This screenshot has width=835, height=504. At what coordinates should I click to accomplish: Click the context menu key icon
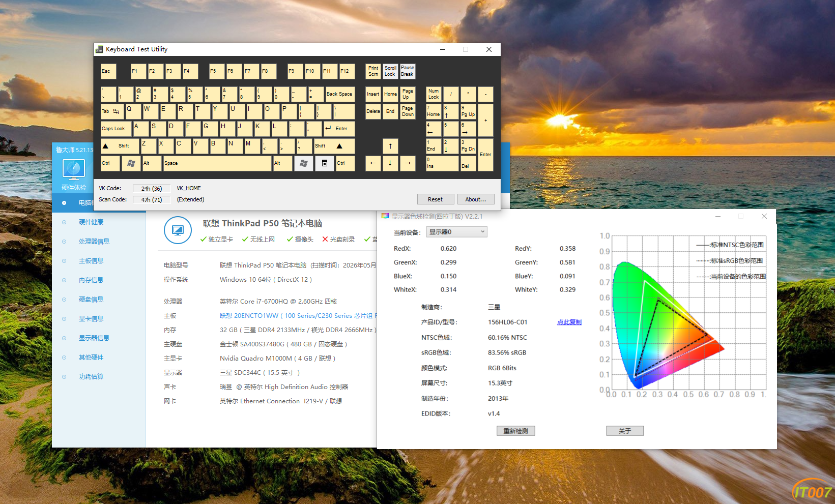tap(324, 163)
